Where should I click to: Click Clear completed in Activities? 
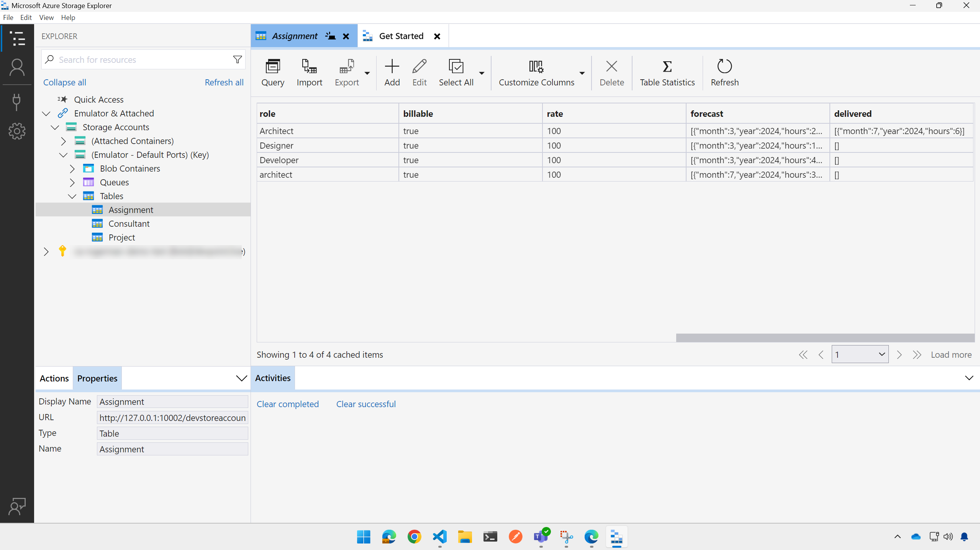[288, 404]
